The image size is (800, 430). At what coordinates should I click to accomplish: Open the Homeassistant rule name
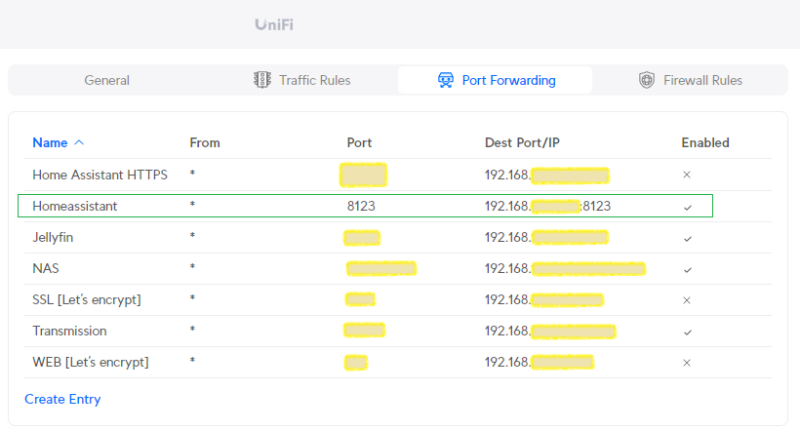[x=75, y=206]
